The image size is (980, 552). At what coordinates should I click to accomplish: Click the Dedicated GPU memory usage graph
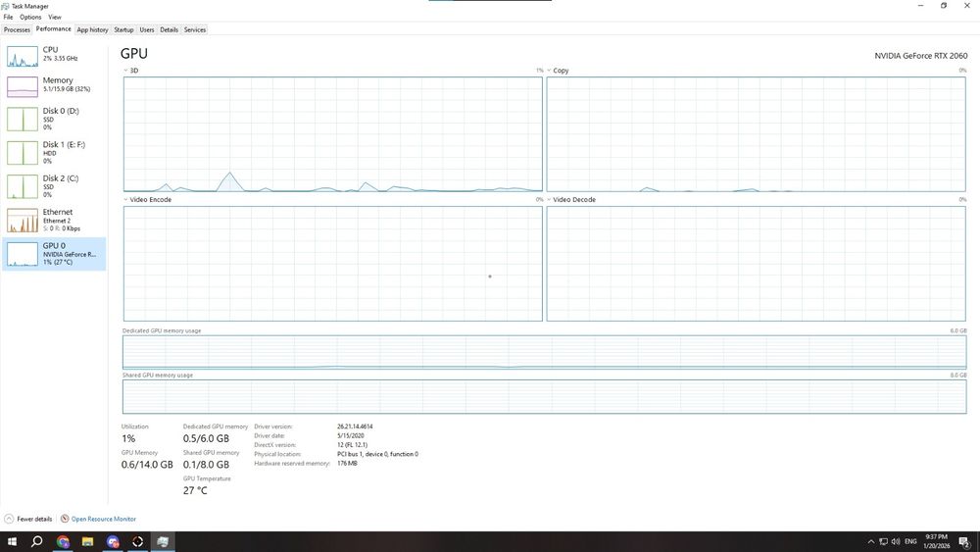[544, 352]
